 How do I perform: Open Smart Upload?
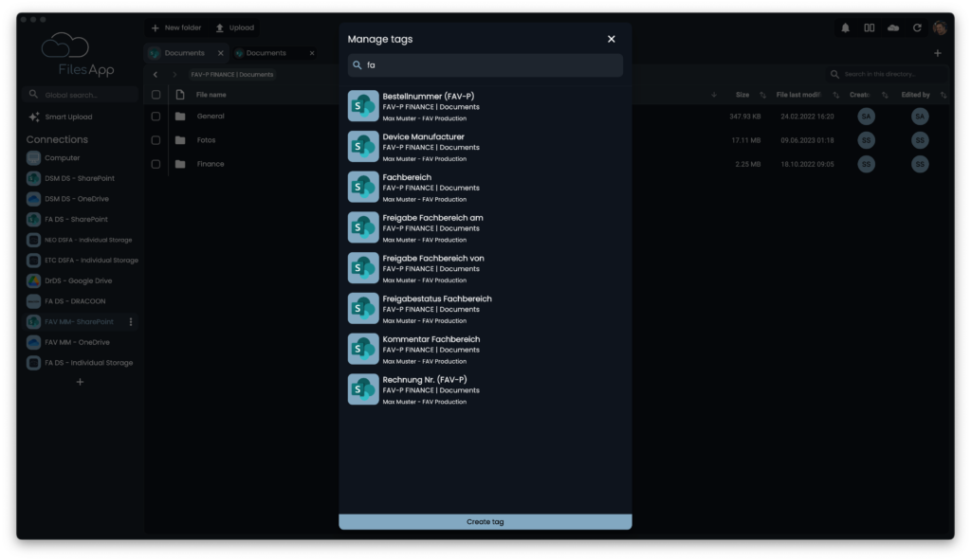(61, 117)
